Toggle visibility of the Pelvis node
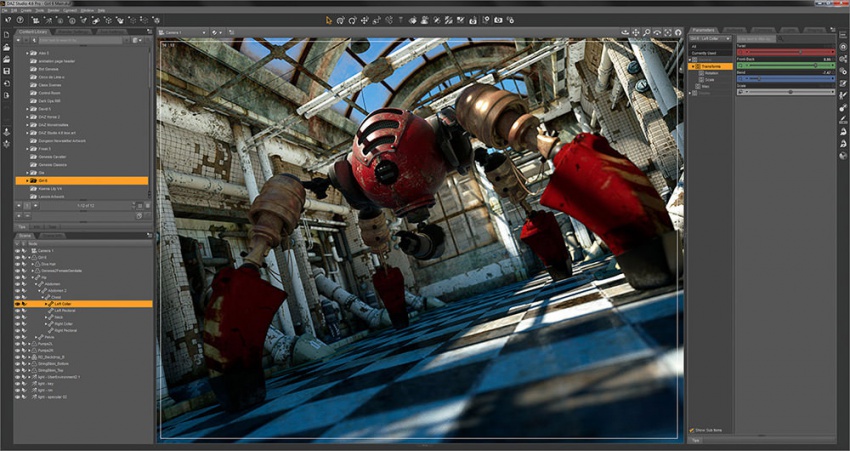850x451 pixels. (18, 337)
